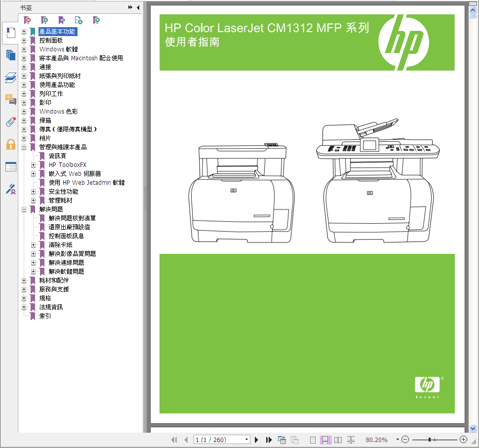Switch to continuous facing layout
Screen dimensions: 479x448
pyautogui.click(x=351, y=440)
